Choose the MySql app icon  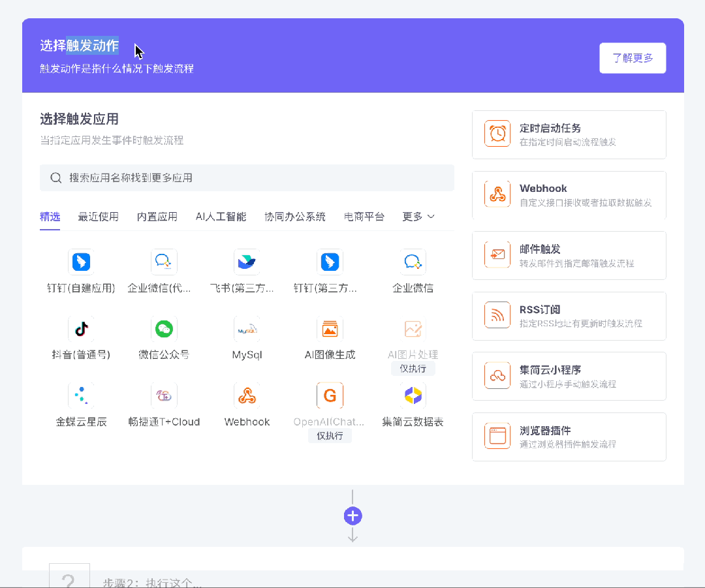(x=247, y=329)
